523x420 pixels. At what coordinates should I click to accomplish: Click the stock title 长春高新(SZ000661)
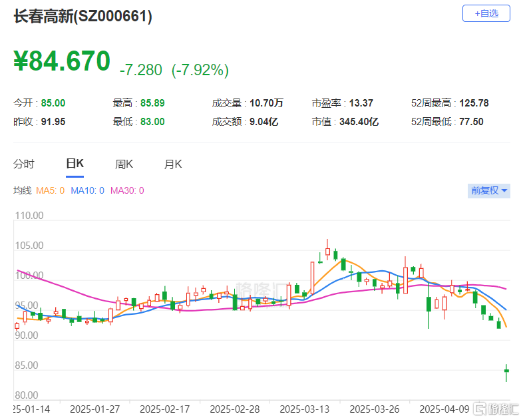click(x=83, y=17)
